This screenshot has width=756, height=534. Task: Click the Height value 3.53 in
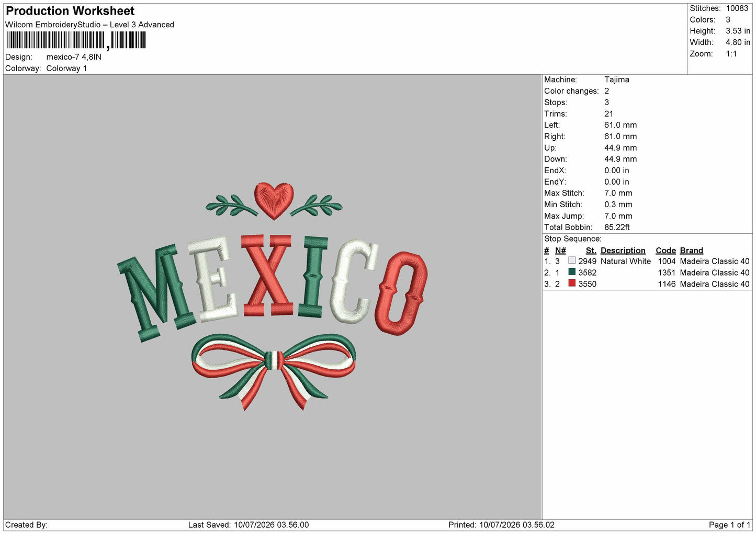738,31
